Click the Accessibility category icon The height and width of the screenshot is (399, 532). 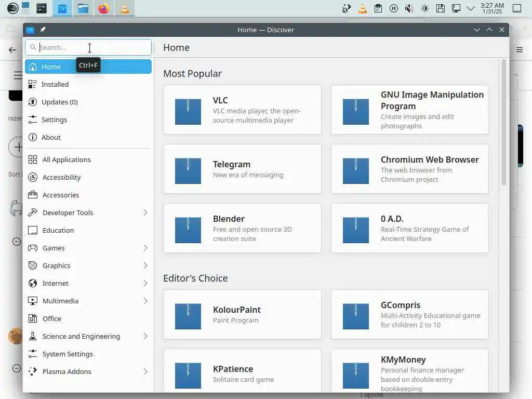(33, 177)
